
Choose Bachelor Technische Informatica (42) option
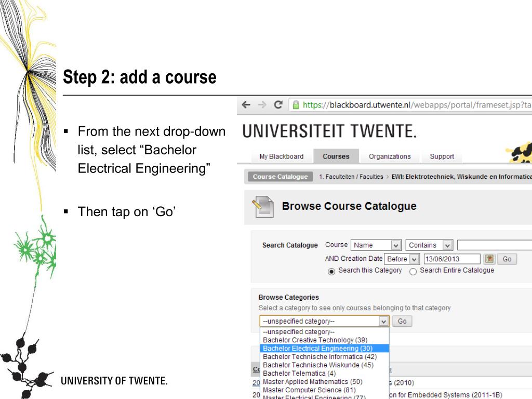tap(324, 356)
